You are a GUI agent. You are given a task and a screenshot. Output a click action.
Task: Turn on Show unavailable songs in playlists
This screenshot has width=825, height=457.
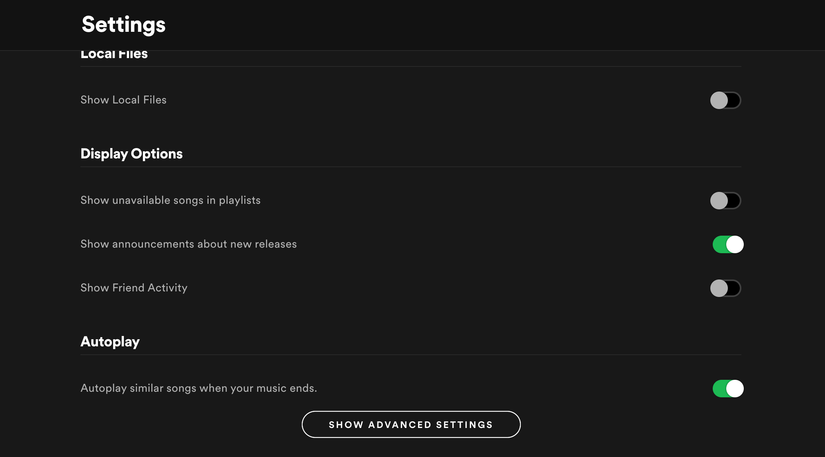pyautogui.click(x=725, y=200)
